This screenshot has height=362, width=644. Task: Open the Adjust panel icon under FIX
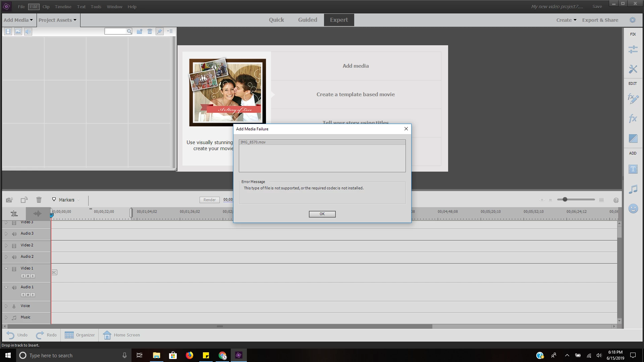633,50
